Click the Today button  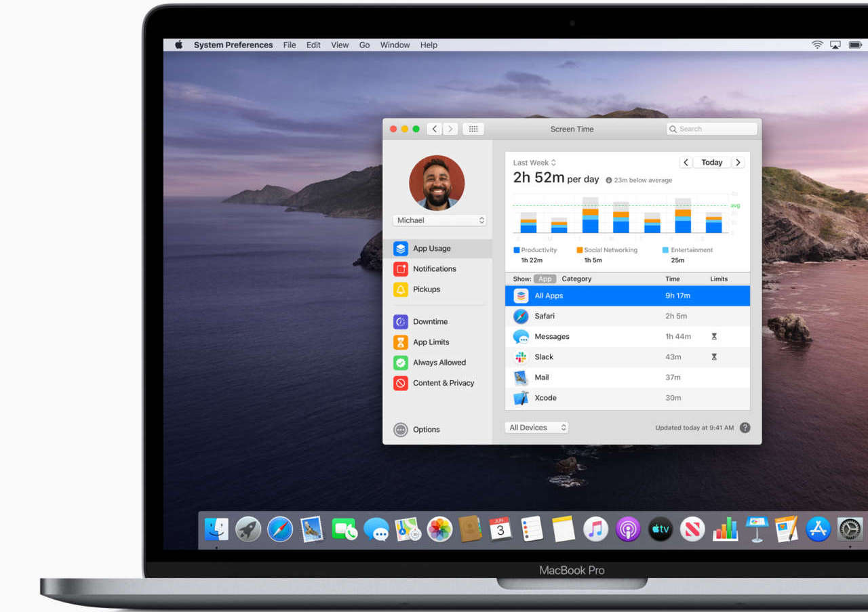tap(711, 163)
